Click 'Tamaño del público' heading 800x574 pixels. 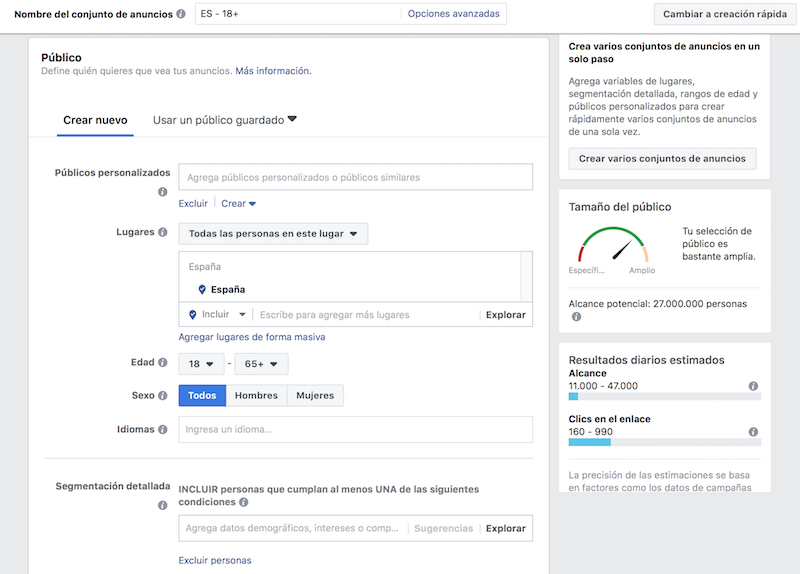(x=620, y=207)
